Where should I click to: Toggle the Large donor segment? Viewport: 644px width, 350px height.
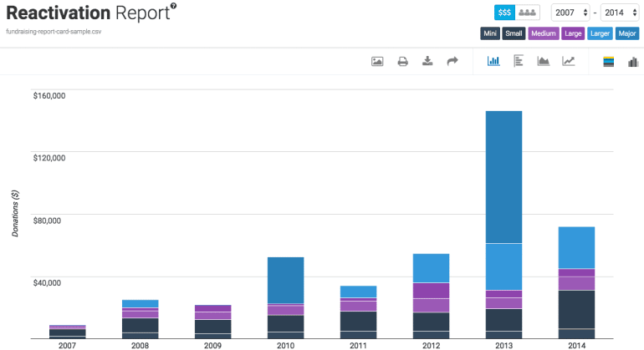click(573, 33)
